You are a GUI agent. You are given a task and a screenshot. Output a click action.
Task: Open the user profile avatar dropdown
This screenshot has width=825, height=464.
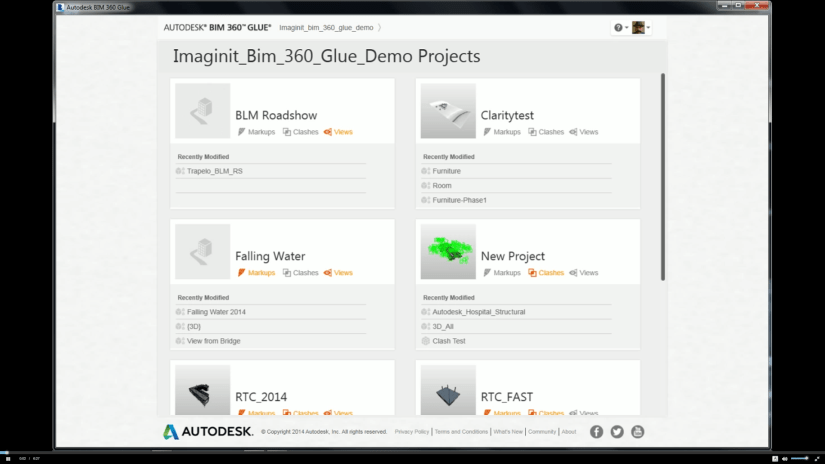pyautogui.click(x=642, y=28)
